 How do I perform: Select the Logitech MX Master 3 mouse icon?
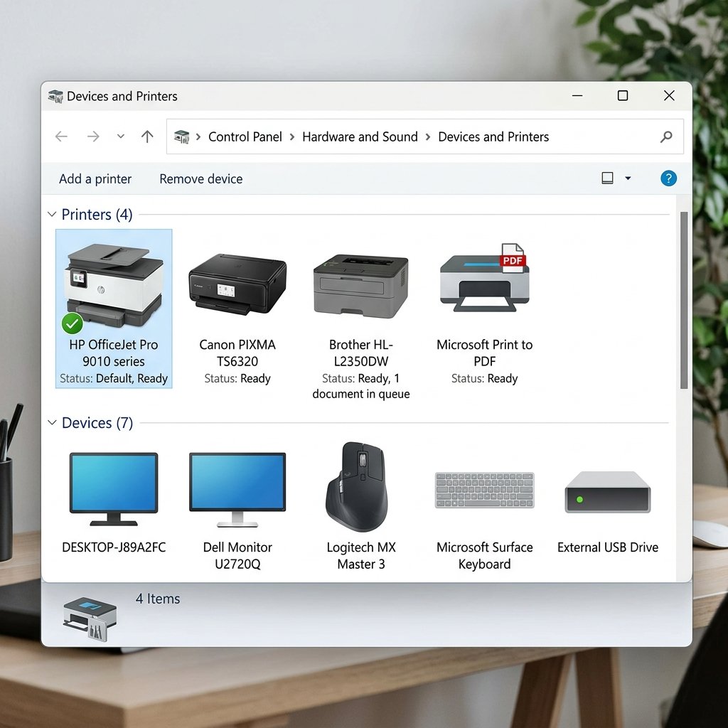tap(358, 486)
